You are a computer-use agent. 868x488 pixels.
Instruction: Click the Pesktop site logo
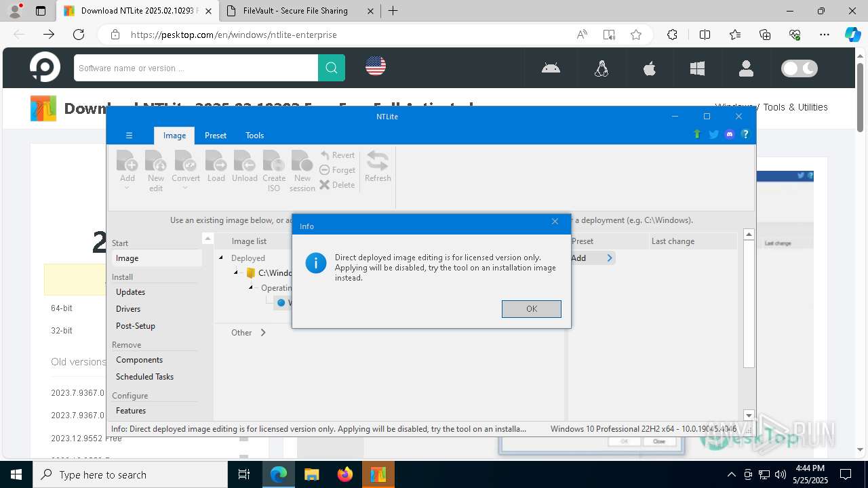[x=45, y=67]
